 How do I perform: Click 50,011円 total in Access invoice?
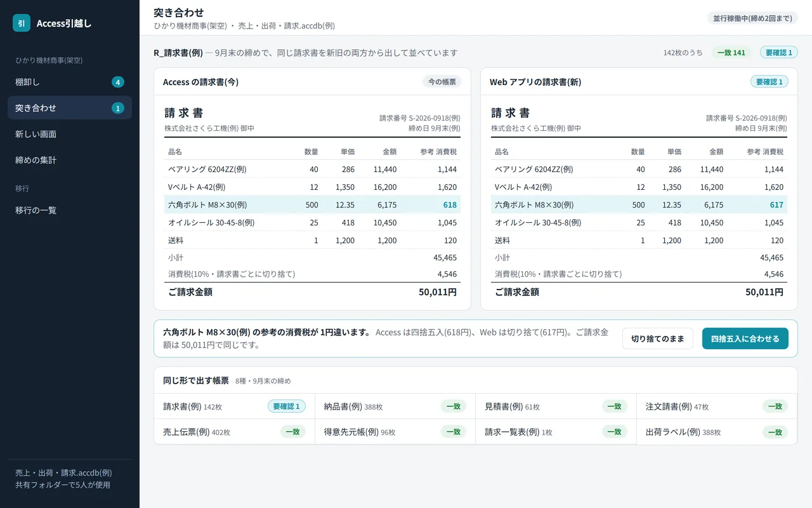pos(438,292)
